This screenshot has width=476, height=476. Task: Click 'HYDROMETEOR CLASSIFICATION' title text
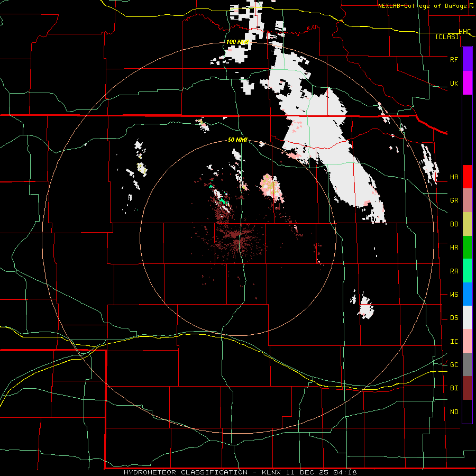[186, 472]
